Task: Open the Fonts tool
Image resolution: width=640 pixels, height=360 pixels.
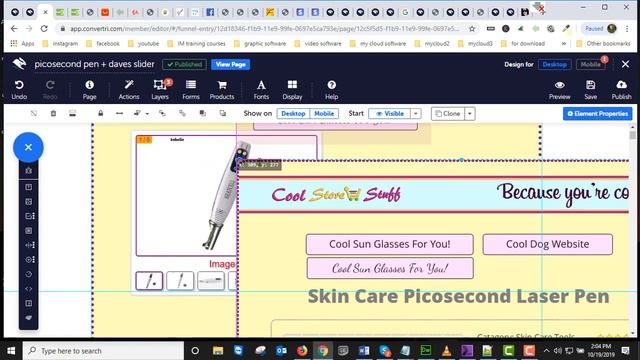Action: pyautogui.click(x=261, y=85)
